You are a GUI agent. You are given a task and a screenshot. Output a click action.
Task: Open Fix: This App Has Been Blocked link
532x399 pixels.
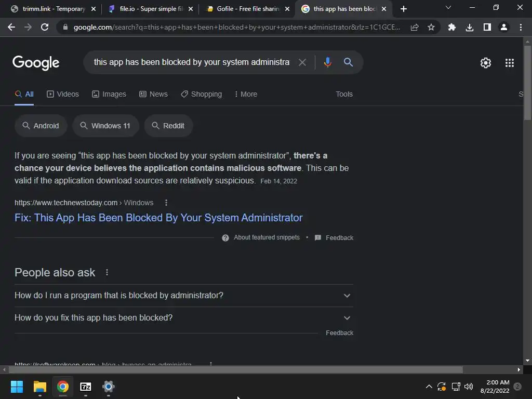pyautogui.click(x=158, y=218)
